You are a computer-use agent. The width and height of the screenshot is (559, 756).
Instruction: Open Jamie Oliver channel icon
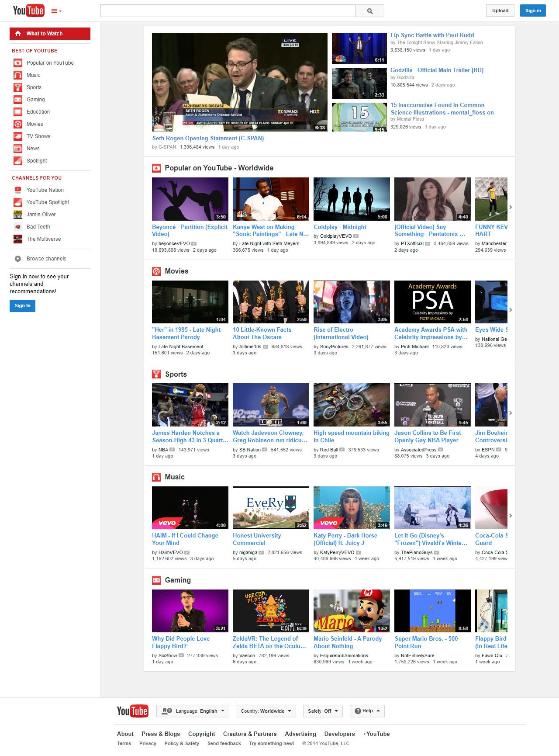(x=18, y=215)
